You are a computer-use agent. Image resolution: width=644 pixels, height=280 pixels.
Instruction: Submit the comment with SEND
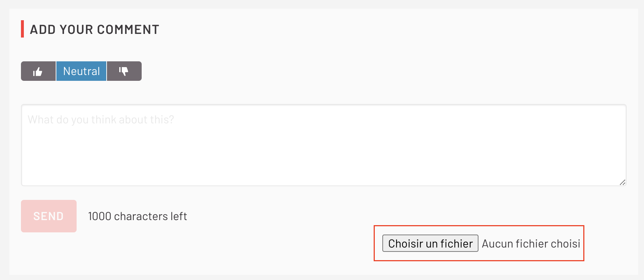(49, 216)
